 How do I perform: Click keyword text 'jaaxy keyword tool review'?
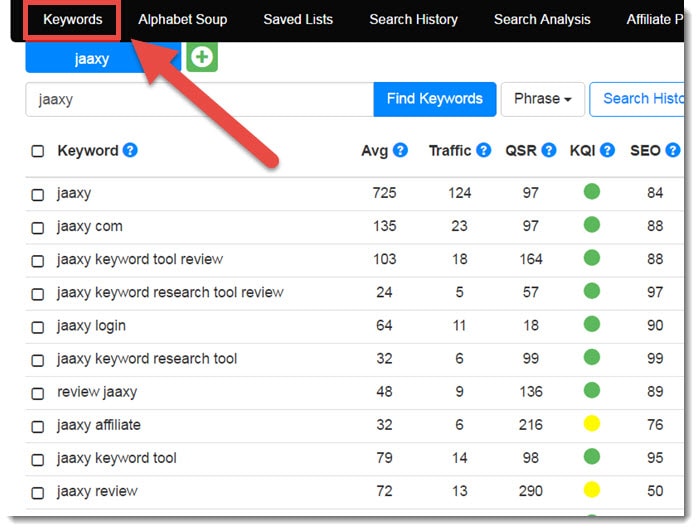[140, 259]
